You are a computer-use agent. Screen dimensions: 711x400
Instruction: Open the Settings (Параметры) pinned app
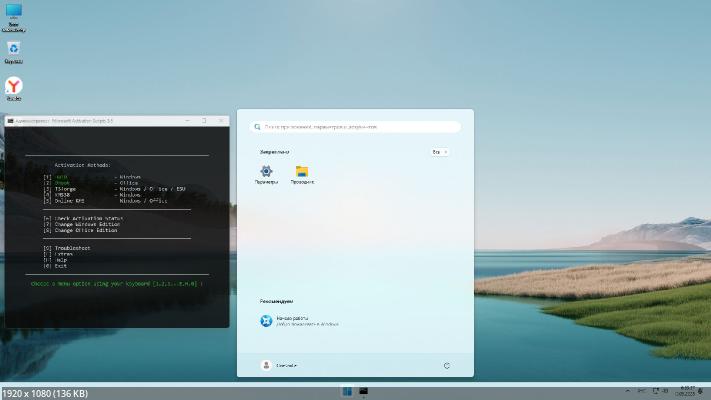pyautogui.click(x=266, y=172)
